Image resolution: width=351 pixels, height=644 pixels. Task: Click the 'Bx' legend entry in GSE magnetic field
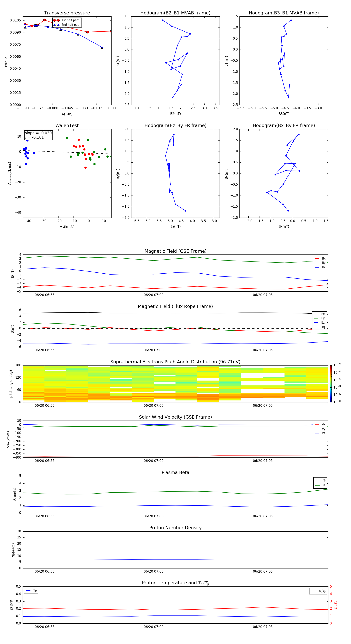point(320,259)
